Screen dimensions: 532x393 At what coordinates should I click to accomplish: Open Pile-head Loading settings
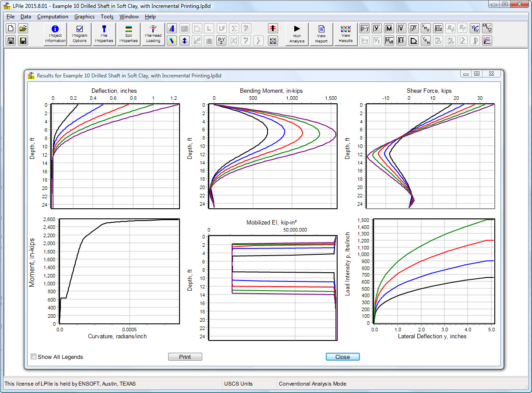coord(153,34)
